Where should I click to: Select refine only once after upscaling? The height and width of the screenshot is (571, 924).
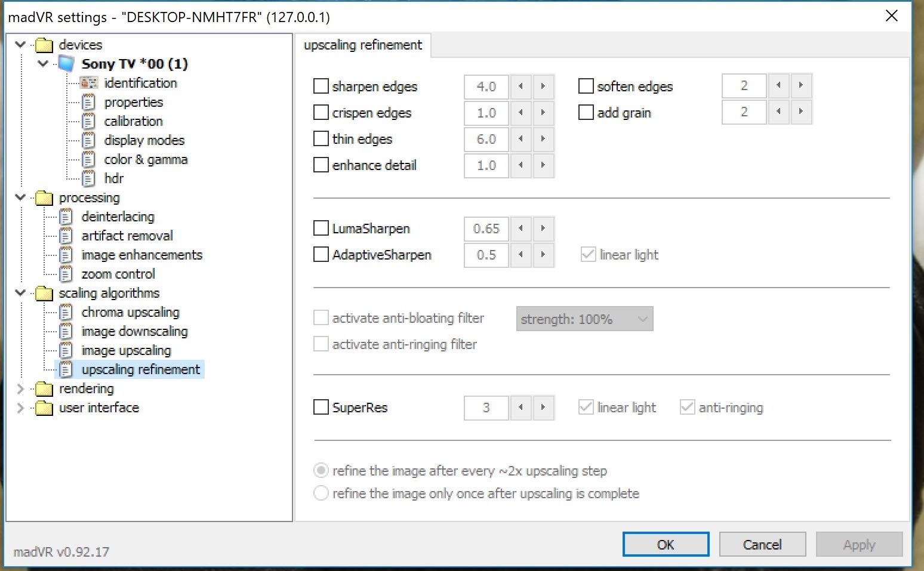coord(321,493)
